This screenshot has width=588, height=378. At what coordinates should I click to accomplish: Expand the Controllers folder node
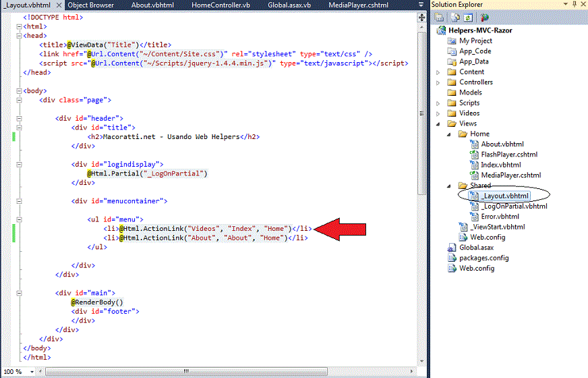coord(438,82)
